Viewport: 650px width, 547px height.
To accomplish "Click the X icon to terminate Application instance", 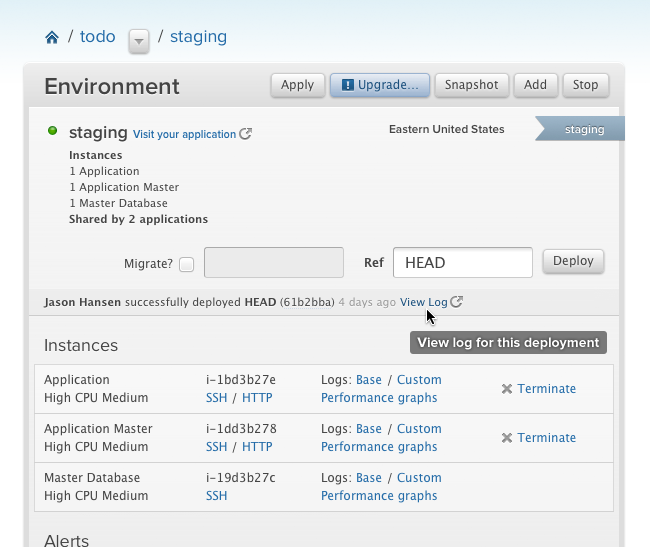I will click(507, 389).
